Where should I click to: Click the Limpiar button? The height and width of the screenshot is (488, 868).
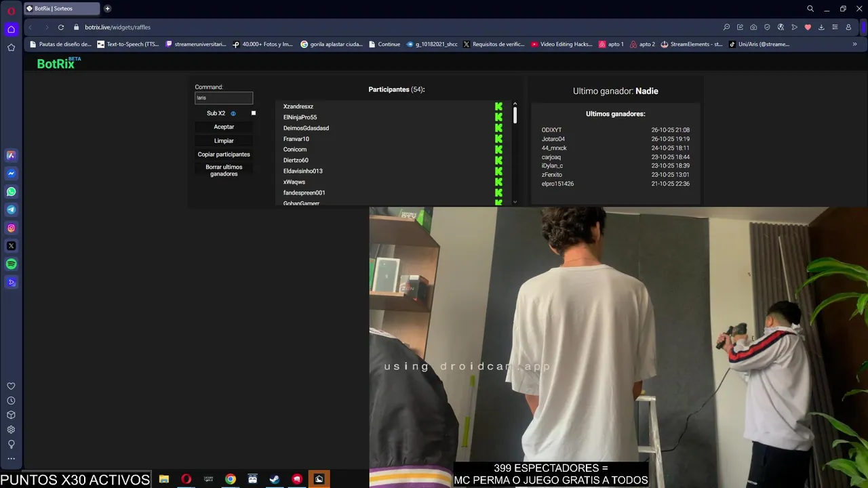coord(224,140)
